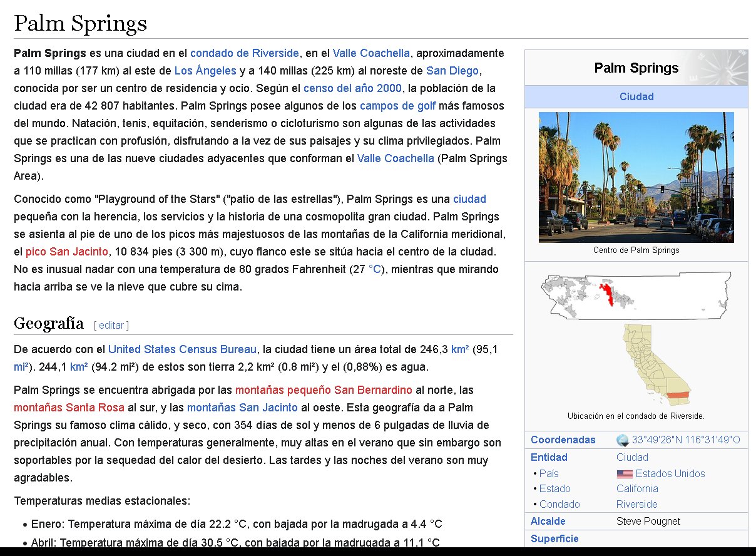Click the coordinates 33°49'26"N 116°31'49"O
This screenshot has height=556, width=756.
(685, 440)
